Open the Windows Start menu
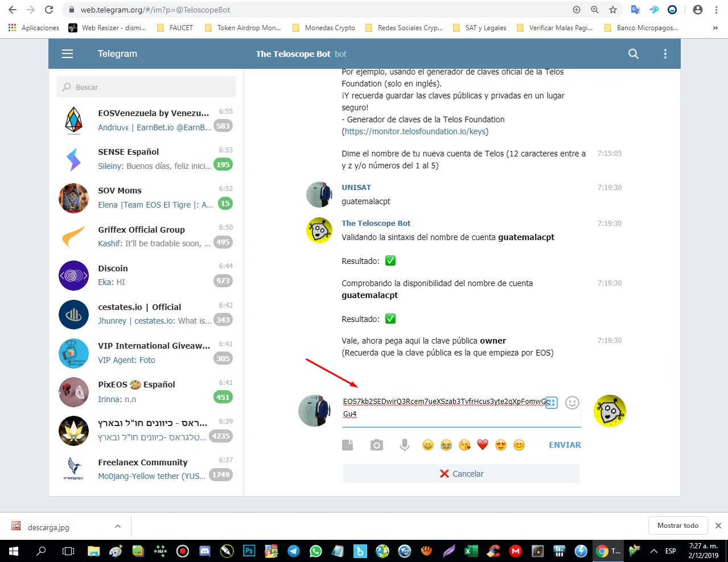Image resolution: width=728 pixels, height=562 pixels. coord(13,551)
